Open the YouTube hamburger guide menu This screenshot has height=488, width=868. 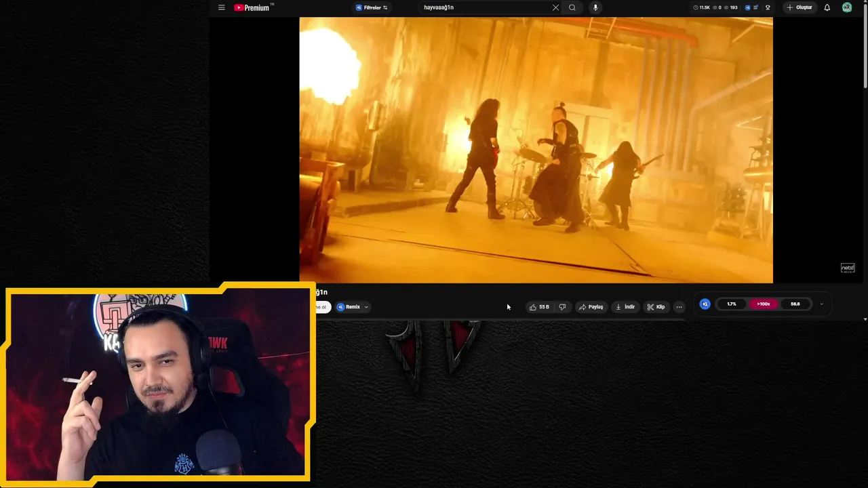click(221, 7)
